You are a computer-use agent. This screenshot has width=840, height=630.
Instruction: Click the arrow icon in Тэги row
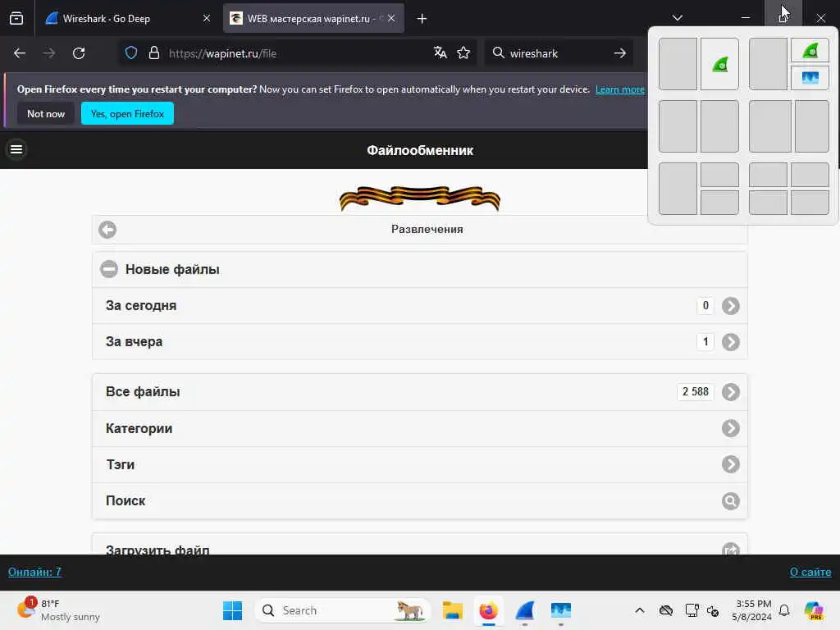click(x=731, y=464)
